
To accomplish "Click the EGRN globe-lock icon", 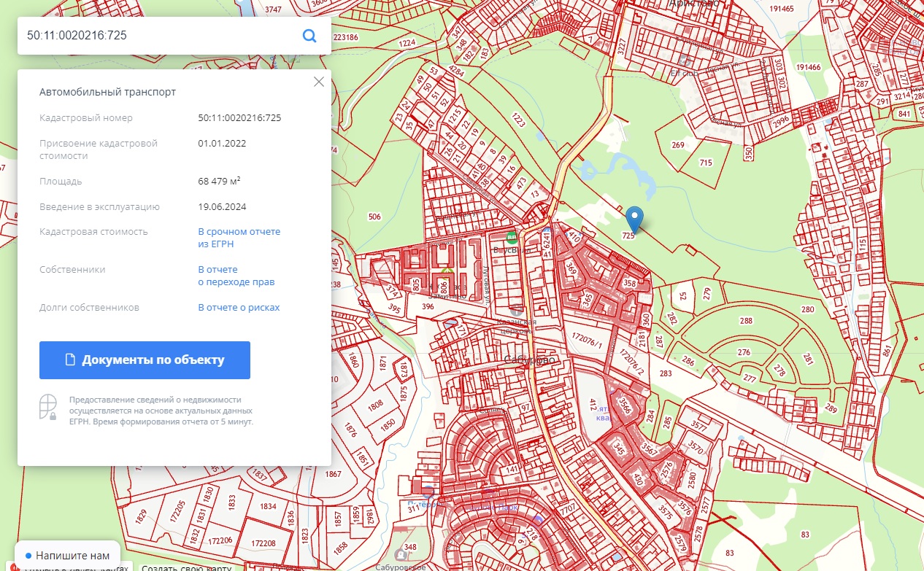I will tap(48, 407).
